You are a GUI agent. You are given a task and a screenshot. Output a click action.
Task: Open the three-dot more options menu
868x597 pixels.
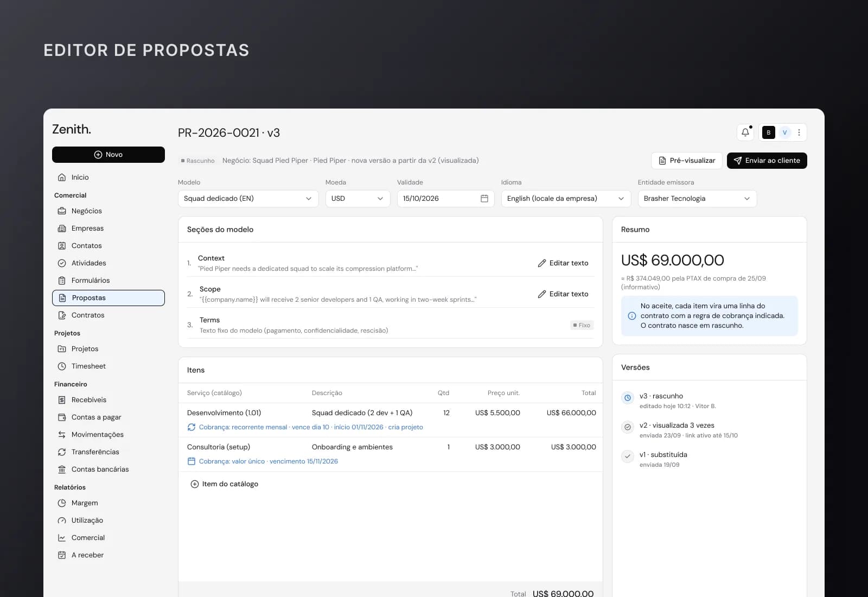pyautogui.click(x=799, y=132)
